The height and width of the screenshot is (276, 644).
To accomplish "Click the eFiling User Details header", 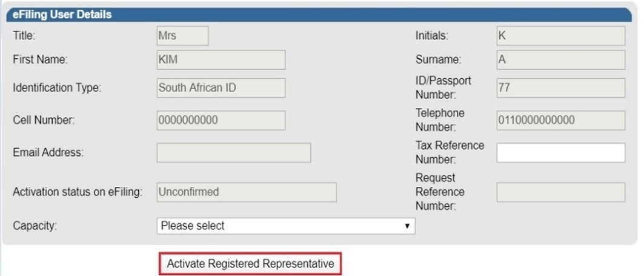I will pos(62,15).
